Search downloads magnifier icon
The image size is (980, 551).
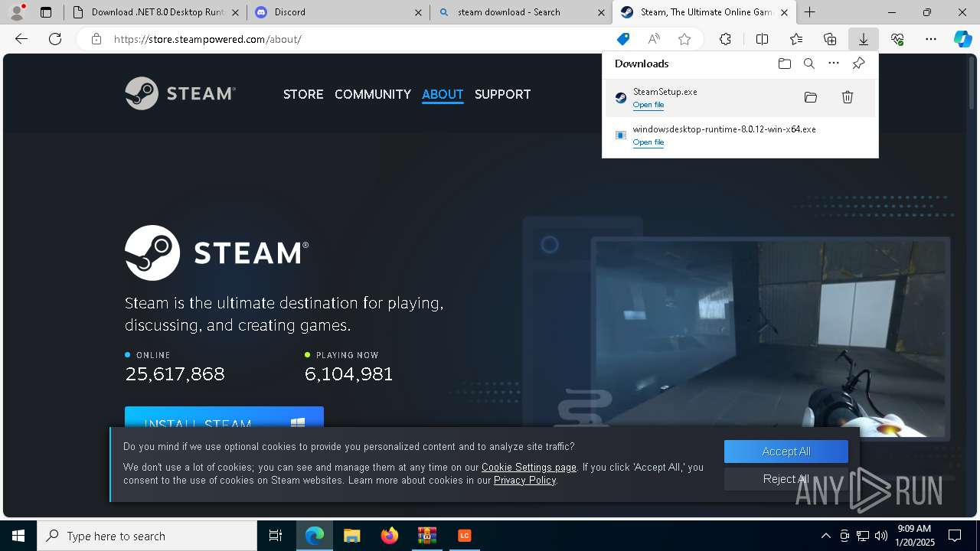(x=809, y=64)
